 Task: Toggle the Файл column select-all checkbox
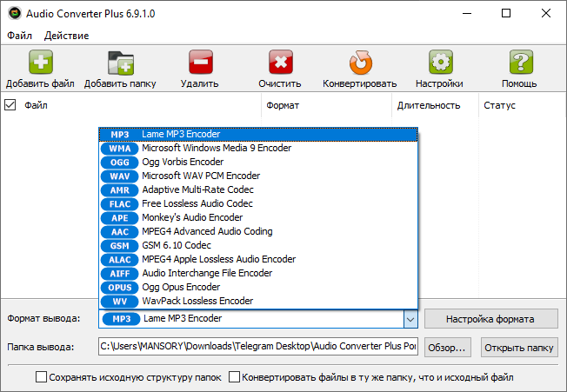10,105
